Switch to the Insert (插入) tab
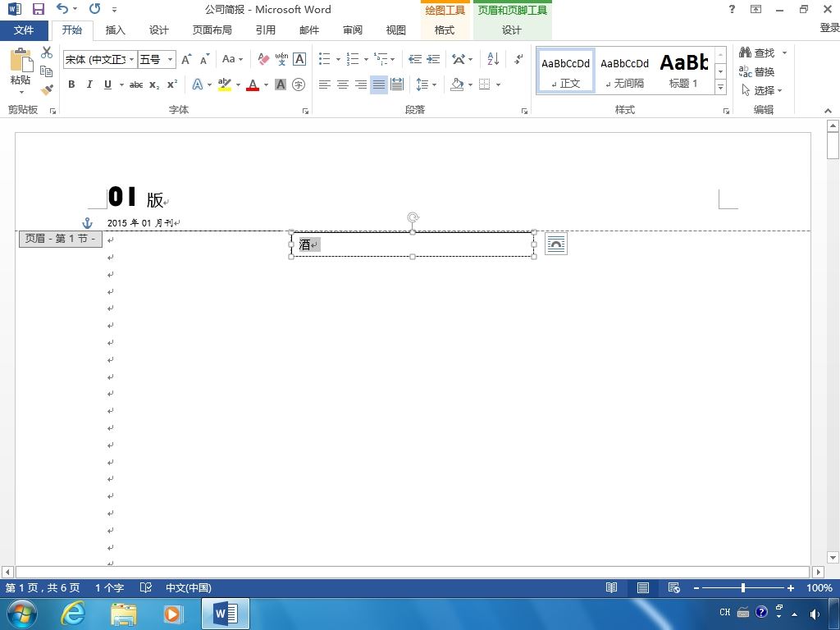 pos(115,30)
